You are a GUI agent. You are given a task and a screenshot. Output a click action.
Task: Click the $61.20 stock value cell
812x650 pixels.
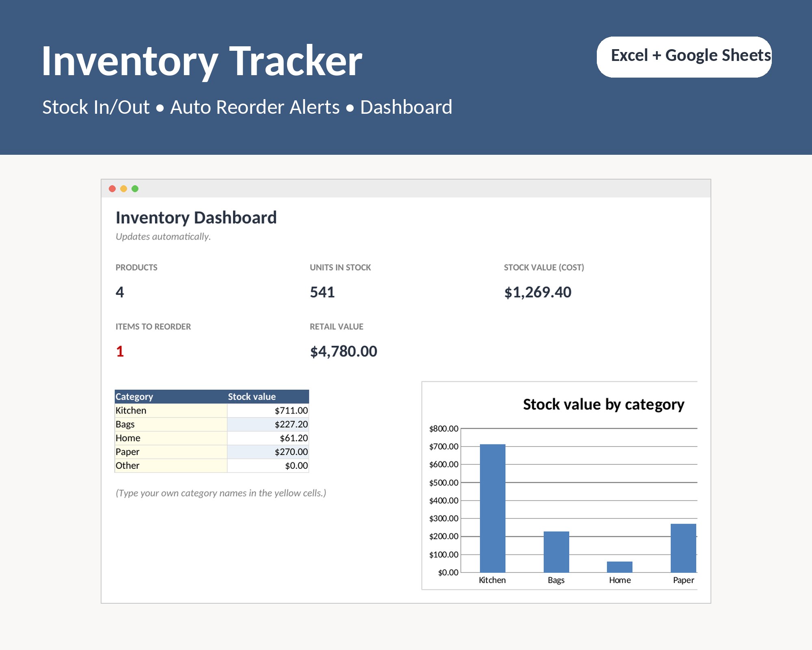click(268, 438)
